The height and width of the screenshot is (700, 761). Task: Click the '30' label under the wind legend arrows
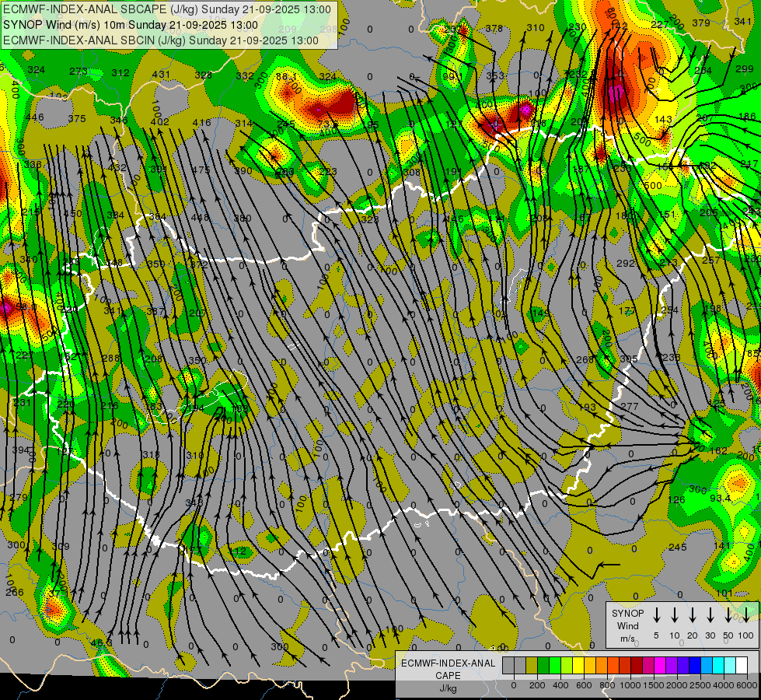[x=710, y=635]
